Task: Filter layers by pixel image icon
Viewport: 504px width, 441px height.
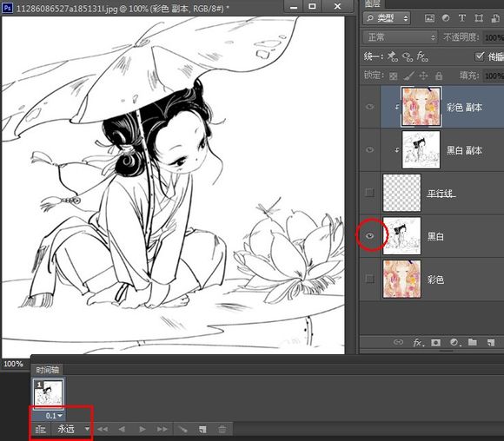Action: (x=429, y=18)
